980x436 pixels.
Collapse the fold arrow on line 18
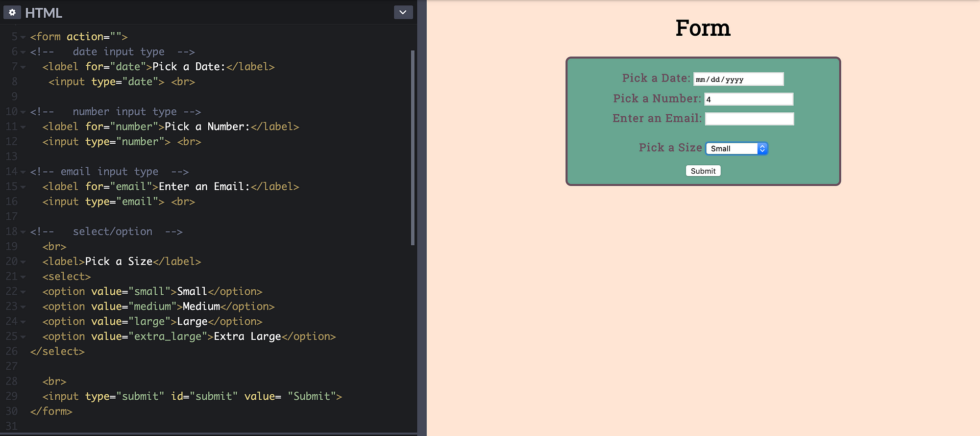pyautogui.click(x=23, y=232)
